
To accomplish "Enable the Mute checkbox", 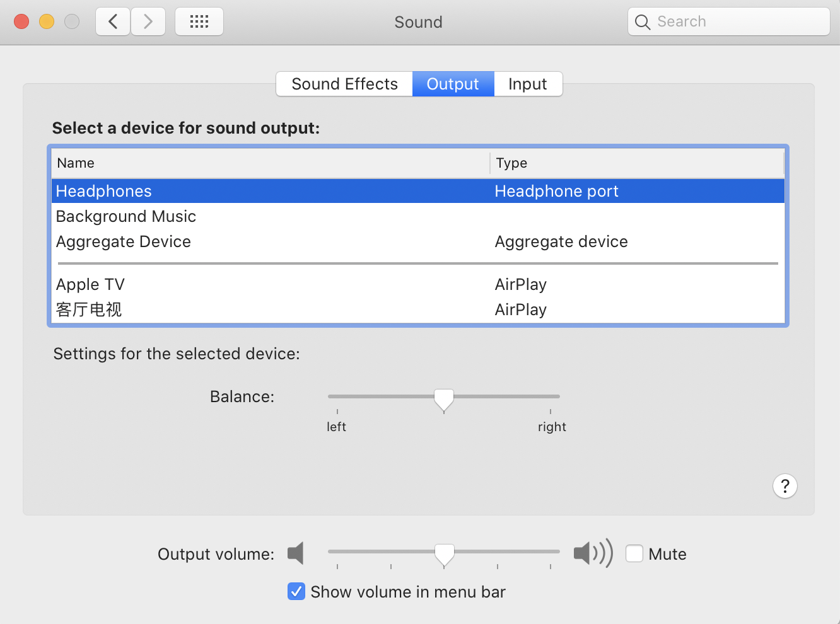I will click(634, 553).
